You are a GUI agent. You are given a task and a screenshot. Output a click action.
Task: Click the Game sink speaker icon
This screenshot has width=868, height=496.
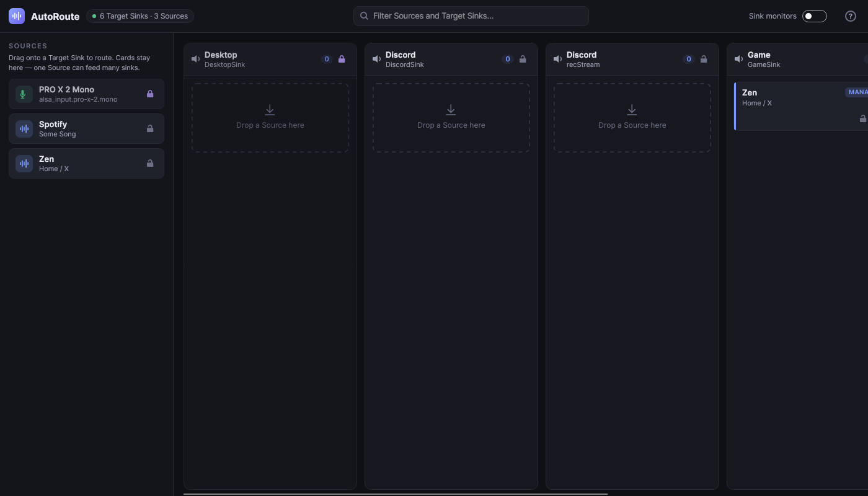coord(738,59)
